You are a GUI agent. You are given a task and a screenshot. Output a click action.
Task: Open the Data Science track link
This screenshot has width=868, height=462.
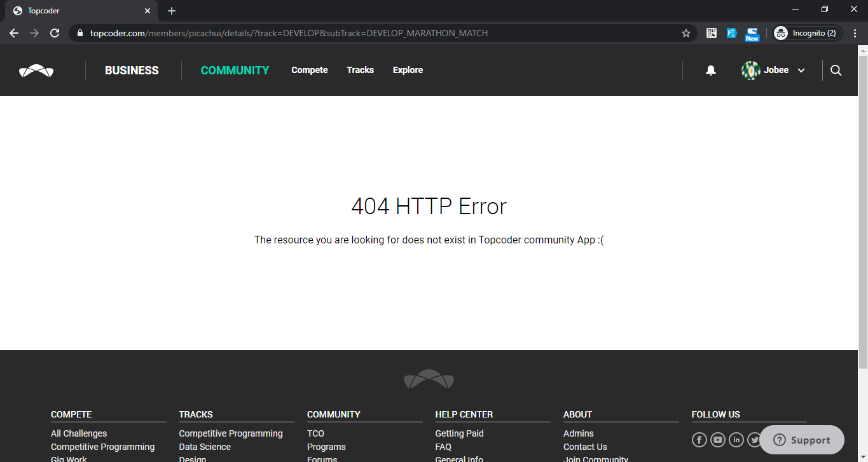point(205,447)
